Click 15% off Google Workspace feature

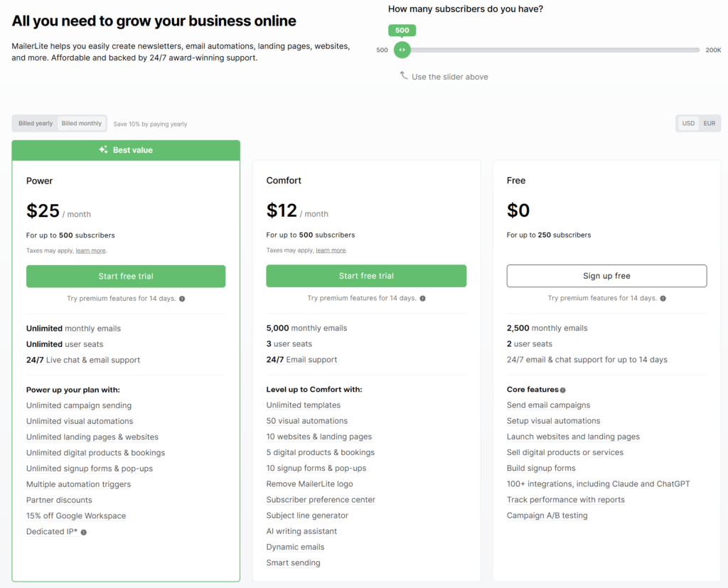(x=76, y=516)
